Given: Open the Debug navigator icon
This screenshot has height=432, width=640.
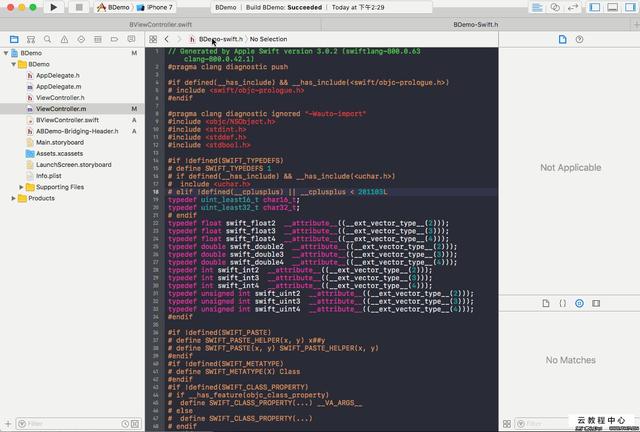Looking at the screenshot, I should click(98, 39).
